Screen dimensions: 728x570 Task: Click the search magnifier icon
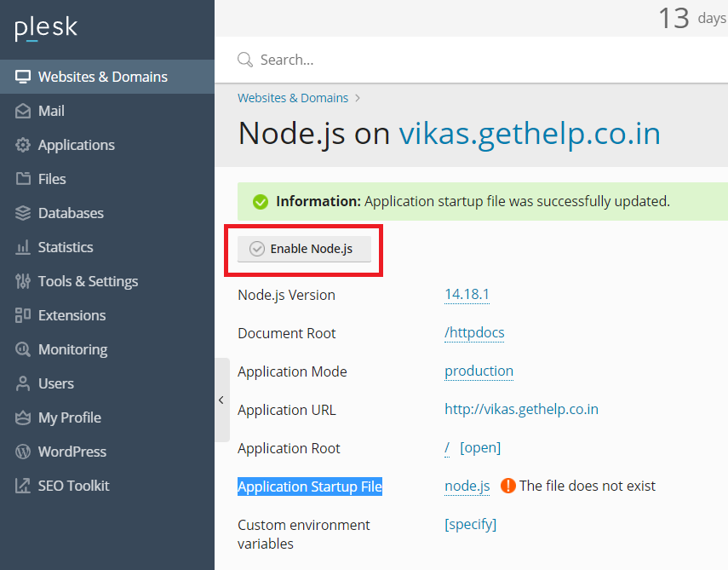pos(244,60)
